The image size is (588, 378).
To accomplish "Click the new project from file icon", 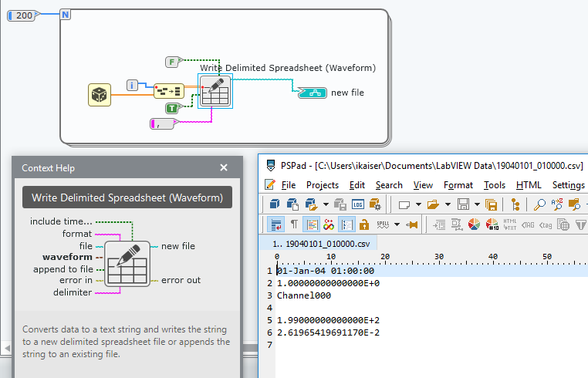I will [292, 204].
